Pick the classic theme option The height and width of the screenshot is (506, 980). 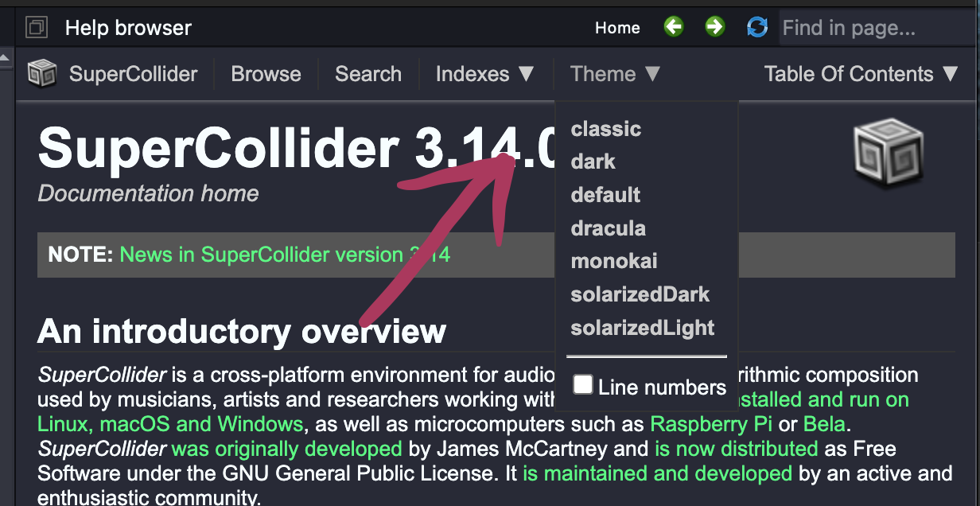click(x=605, y=129)
